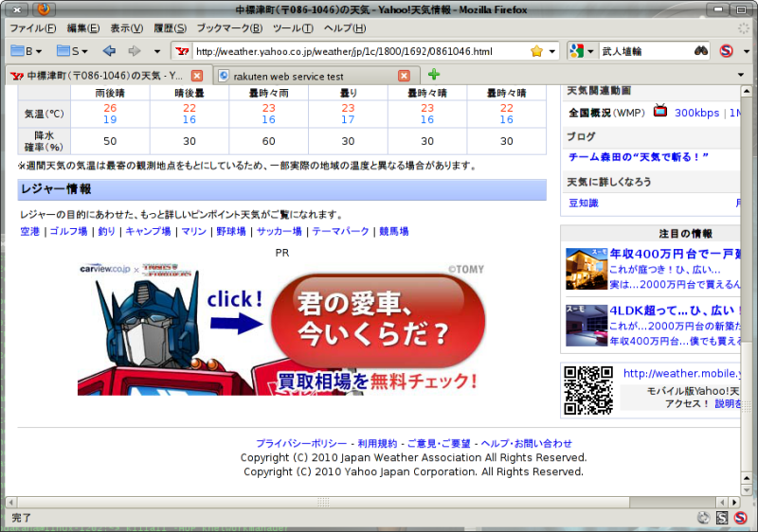Viewport: 758px width, 532px height.
Task: Open the weather.mobile URL link
Action: click(681, 373)
